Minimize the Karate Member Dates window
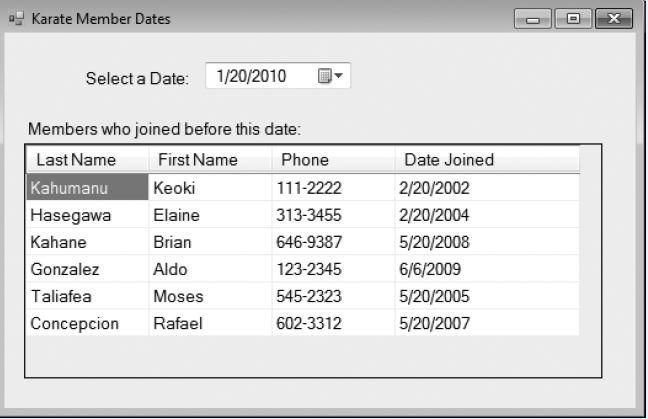 533,19
